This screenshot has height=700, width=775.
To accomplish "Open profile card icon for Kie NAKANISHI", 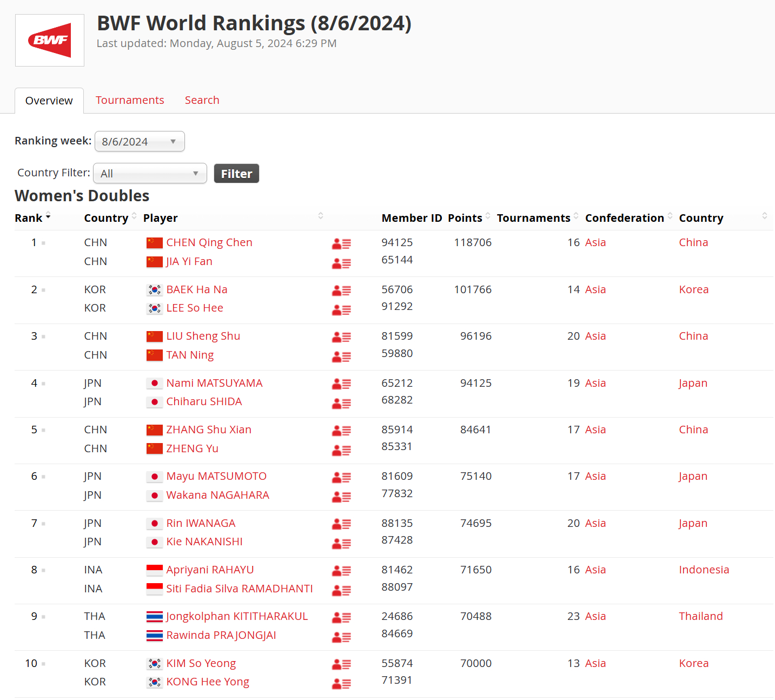I will pos(341,543).
